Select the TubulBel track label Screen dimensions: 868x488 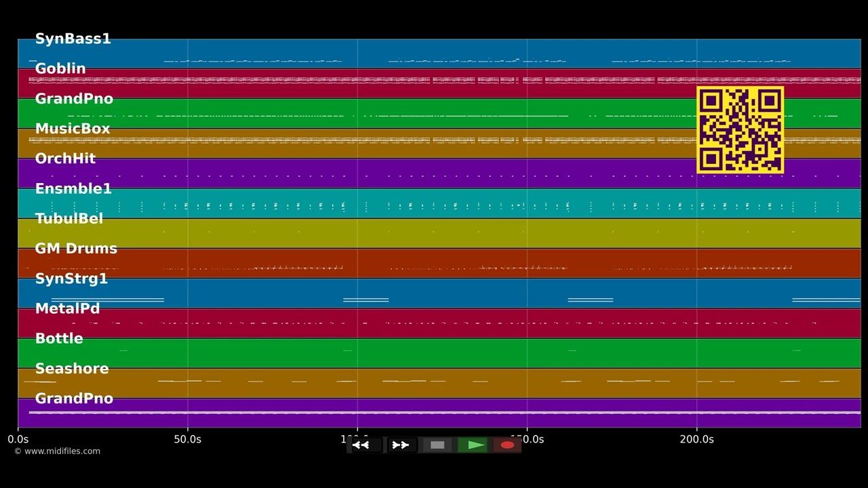pyautogui.click(x=69, y=218)
